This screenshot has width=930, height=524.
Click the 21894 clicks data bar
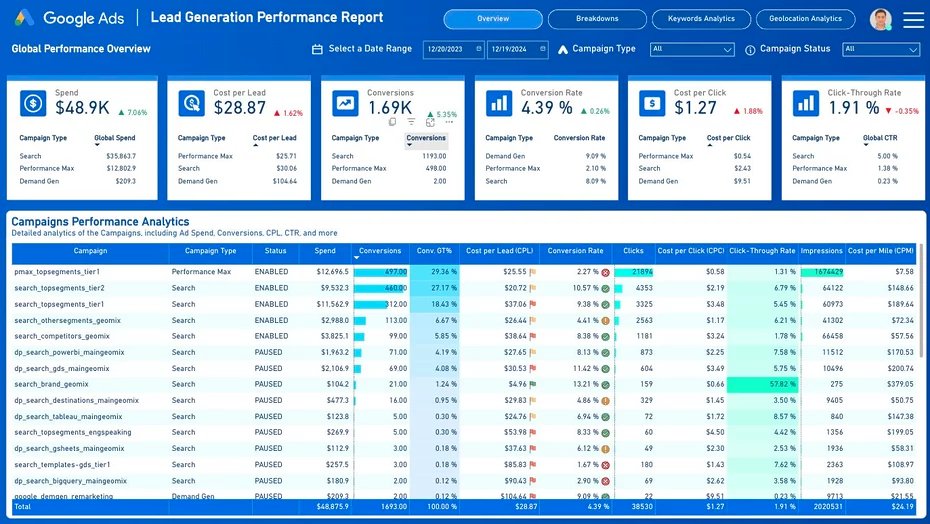[x=633, y=272]
